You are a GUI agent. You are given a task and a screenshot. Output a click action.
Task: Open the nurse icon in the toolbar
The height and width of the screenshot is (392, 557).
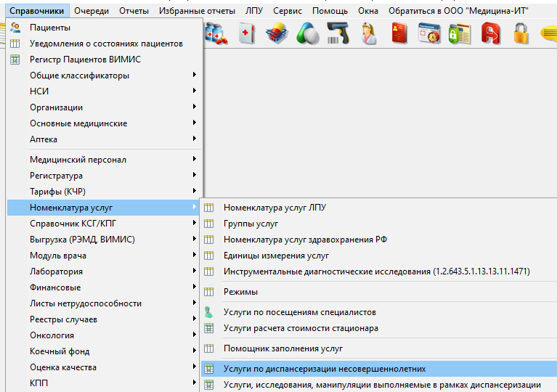[369, 34]
